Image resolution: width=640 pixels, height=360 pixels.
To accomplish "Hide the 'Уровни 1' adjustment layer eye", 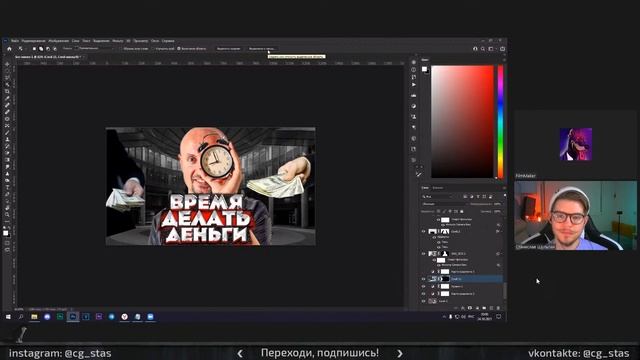I will pos(423,287).
